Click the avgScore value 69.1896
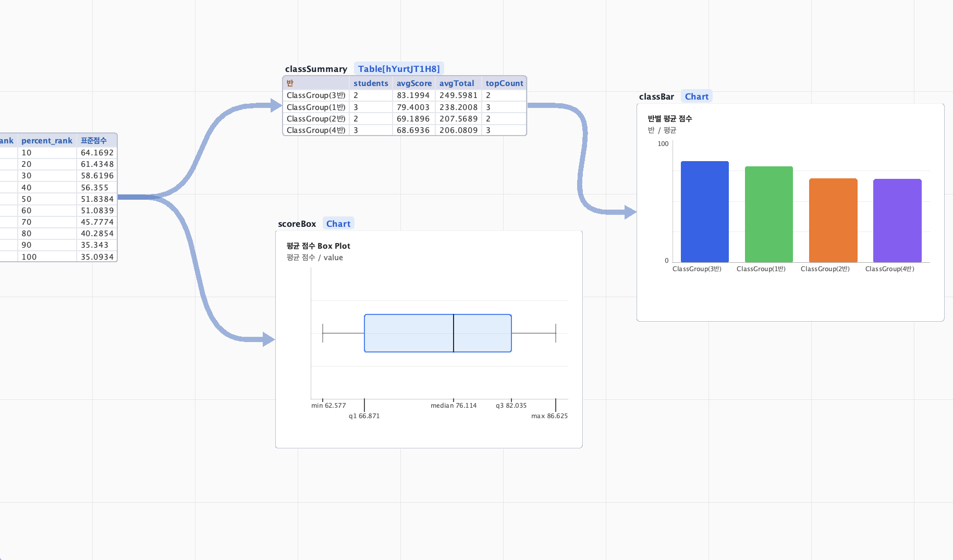The image size is (953, 560). [413, 119]
